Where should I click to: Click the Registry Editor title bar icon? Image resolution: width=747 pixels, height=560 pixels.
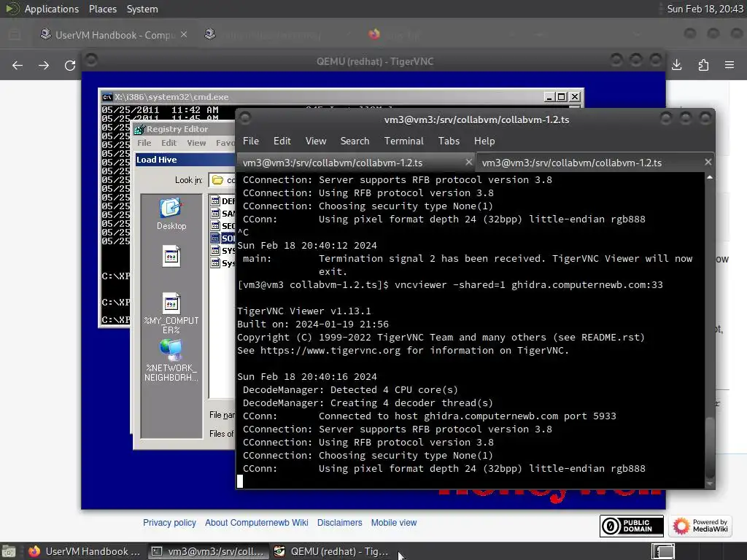(139, 129)
